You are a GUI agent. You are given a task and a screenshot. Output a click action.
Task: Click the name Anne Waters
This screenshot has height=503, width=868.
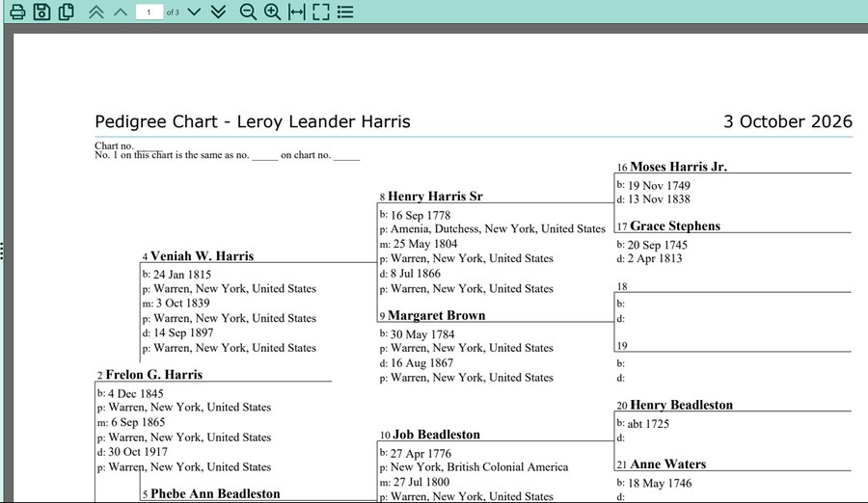pos(667,463)
